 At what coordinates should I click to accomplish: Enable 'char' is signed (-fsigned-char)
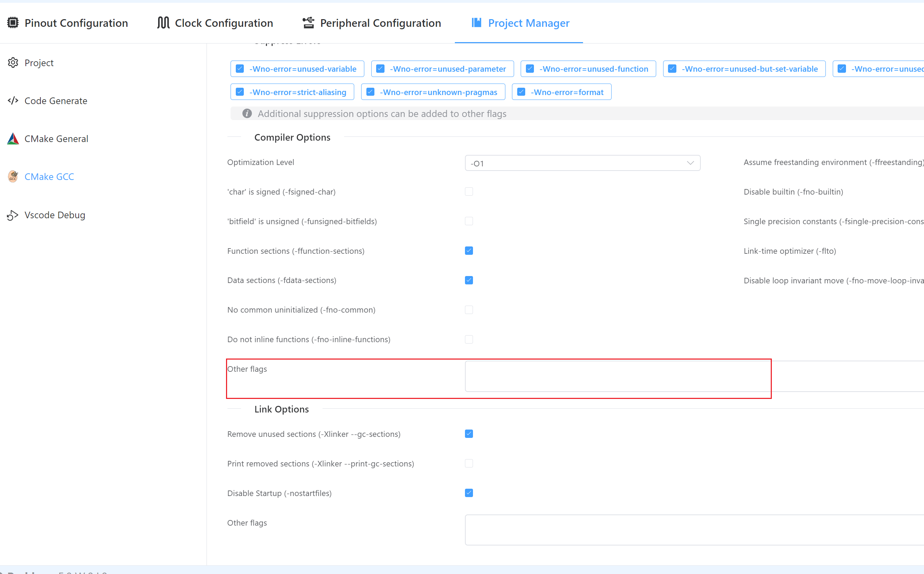[x=469, y=191]
